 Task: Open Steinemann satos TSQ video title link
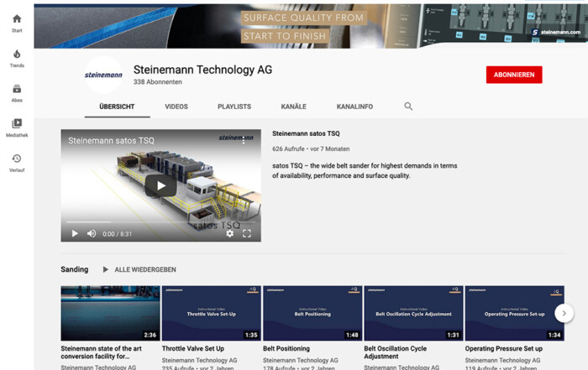[306, 133]
